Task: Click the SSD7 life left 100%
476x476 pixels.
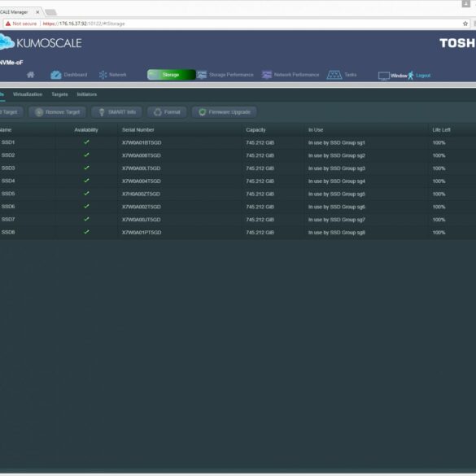Action: coord(439,220)
